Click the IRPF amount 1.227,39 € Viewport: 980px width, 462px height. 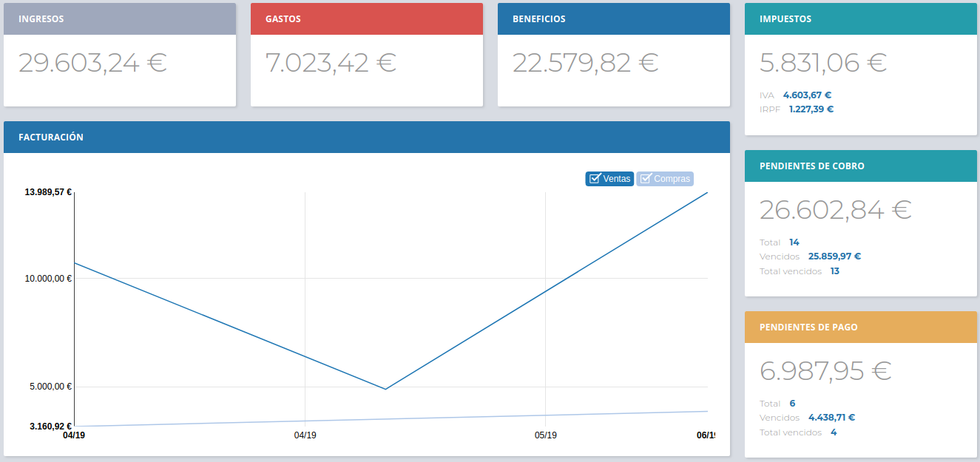pyautogui.click(x=811, y=109)
